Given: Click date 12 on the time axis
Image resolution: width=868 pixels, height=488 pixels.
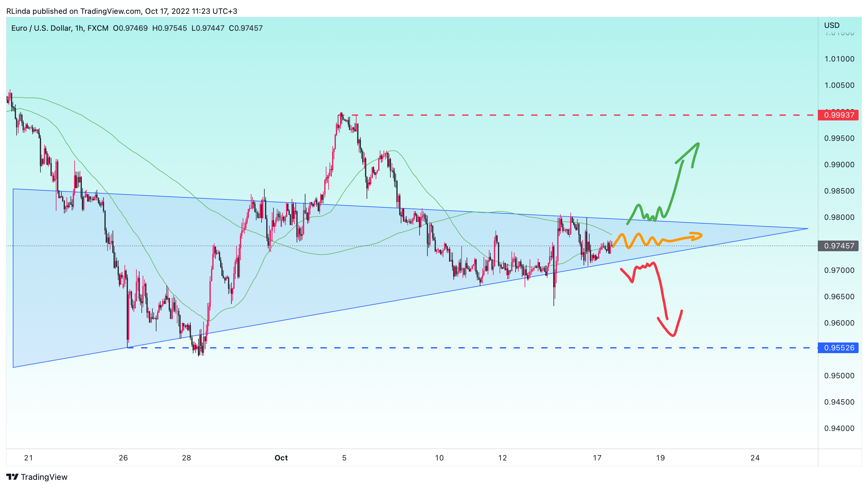Looking at the screenshot, I should tap(502, 458).
